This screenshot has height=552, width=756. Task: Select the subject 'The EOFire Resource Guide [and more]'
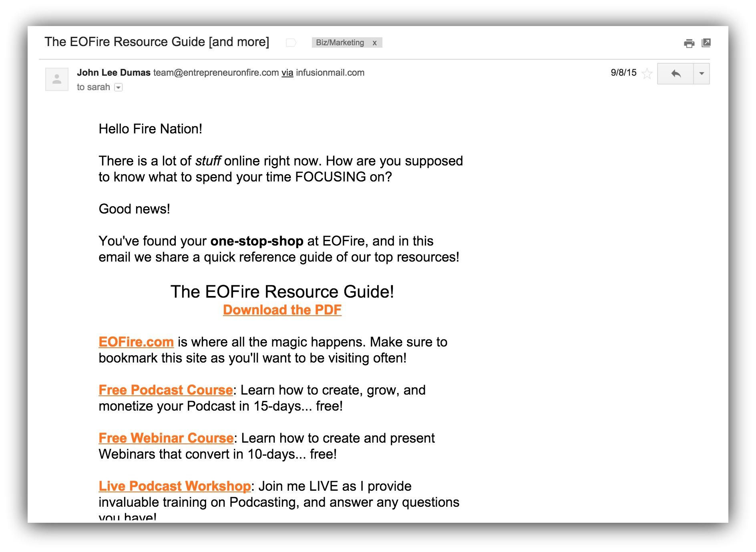tap(157, 42)
